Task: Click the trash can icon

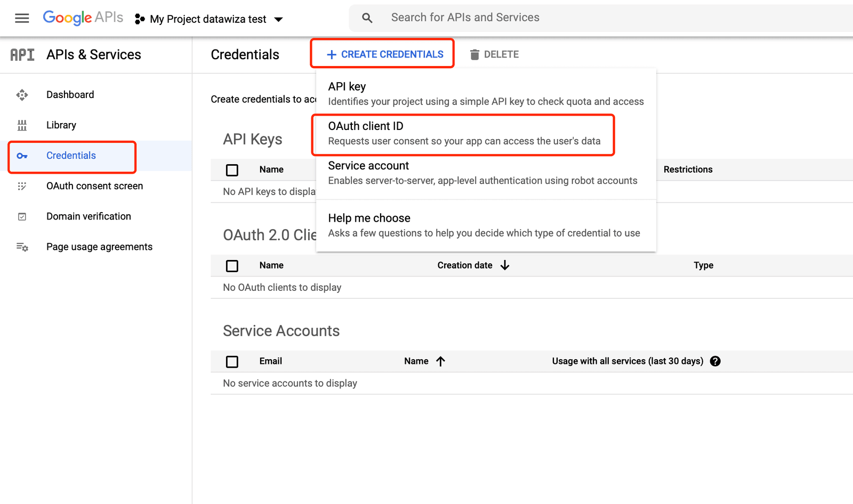Action: point(474,54)
